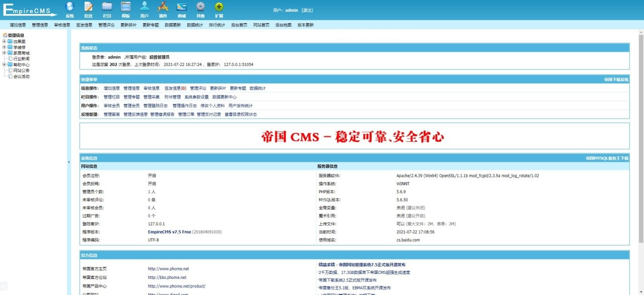
Task: Click the folder icon beside 学装修
Action: pyautogui.click(x=10, y=47)
